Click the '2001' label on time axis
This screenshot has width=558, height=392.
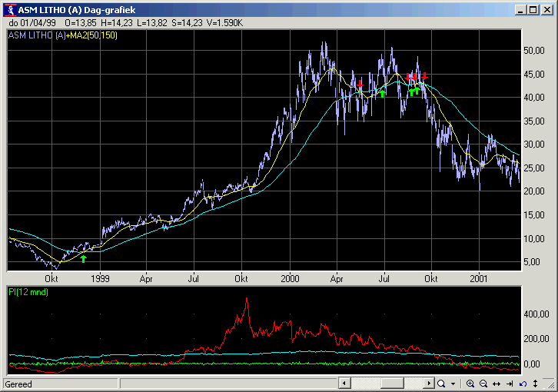pyautogui.click(x=479, y=279)
